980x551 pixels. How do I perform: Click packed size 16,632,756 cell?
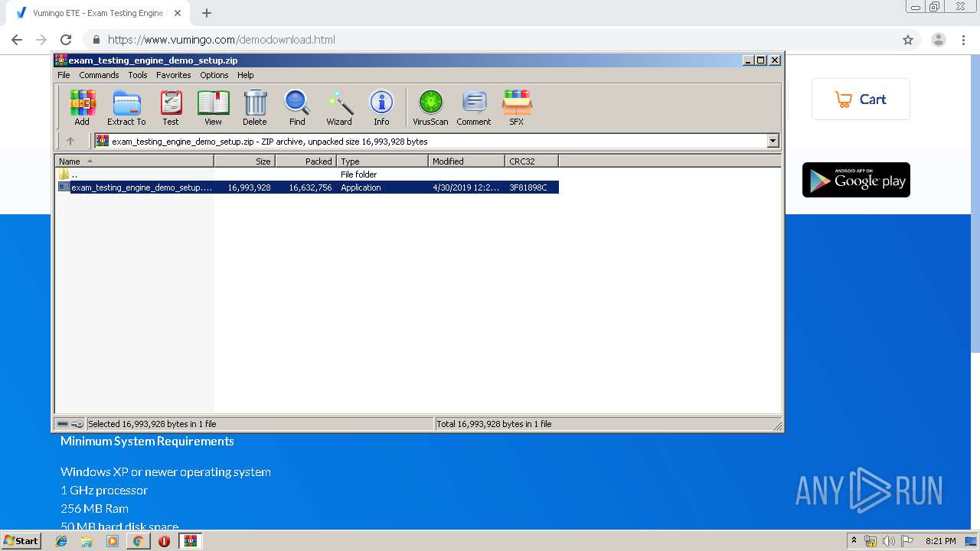pos(310,187)
